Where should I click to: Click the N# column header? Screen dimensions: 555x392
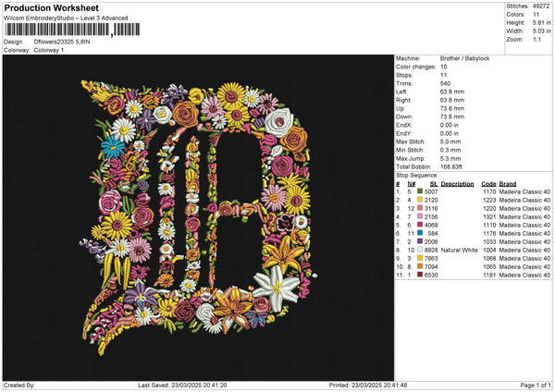(x=412, y=184)
